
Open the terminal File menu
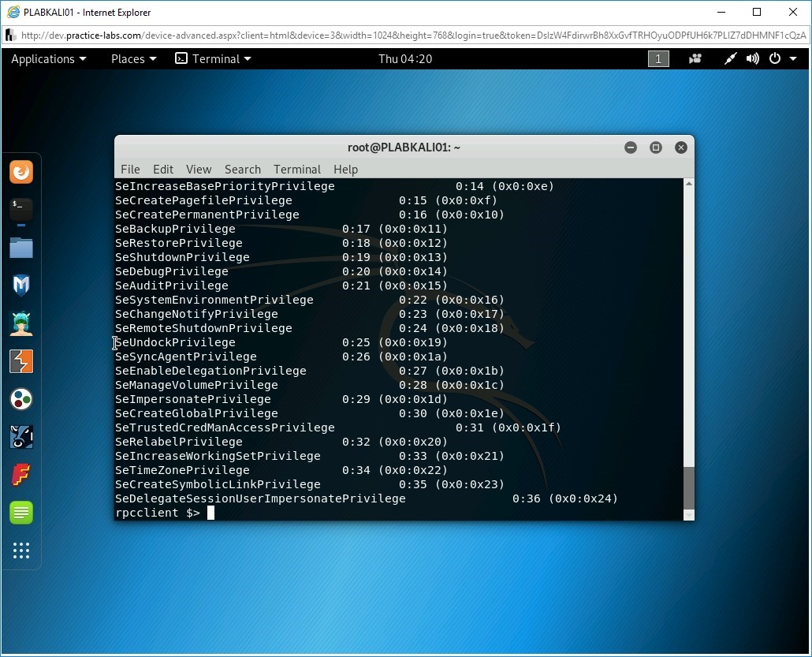click(130, 170)
